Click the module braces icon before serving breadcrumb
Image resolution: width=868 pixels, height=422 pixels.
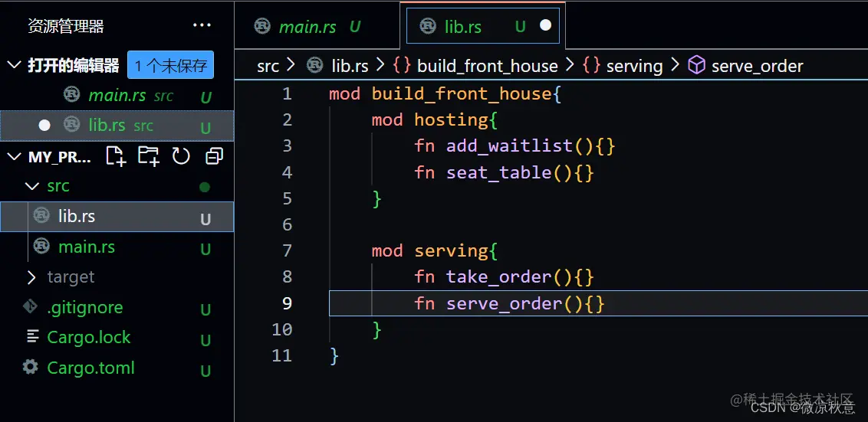pos(591,66)
